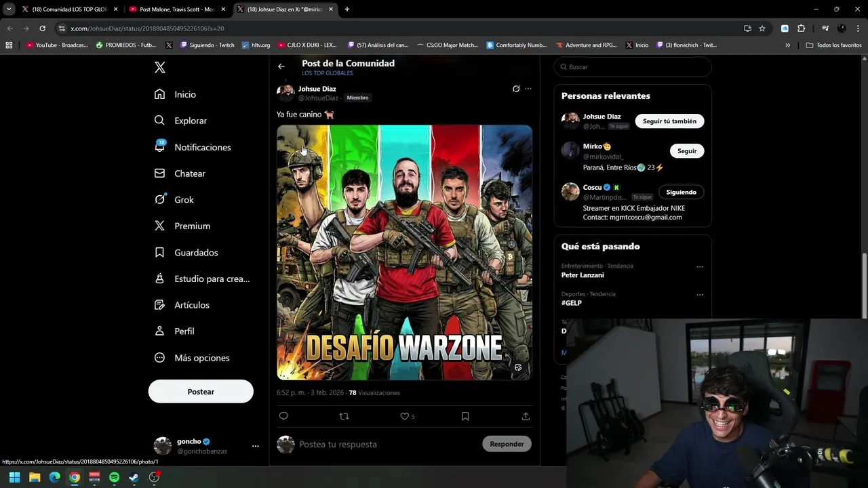Viewport: 868px width, 488px height.
Task: Open Notificaciones with 18 unread
Action: point(193,147)
